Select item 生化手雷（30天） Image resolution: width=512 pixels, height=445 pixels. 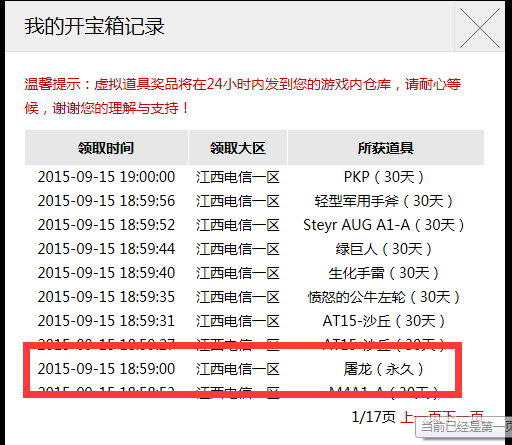pos(384,273)
